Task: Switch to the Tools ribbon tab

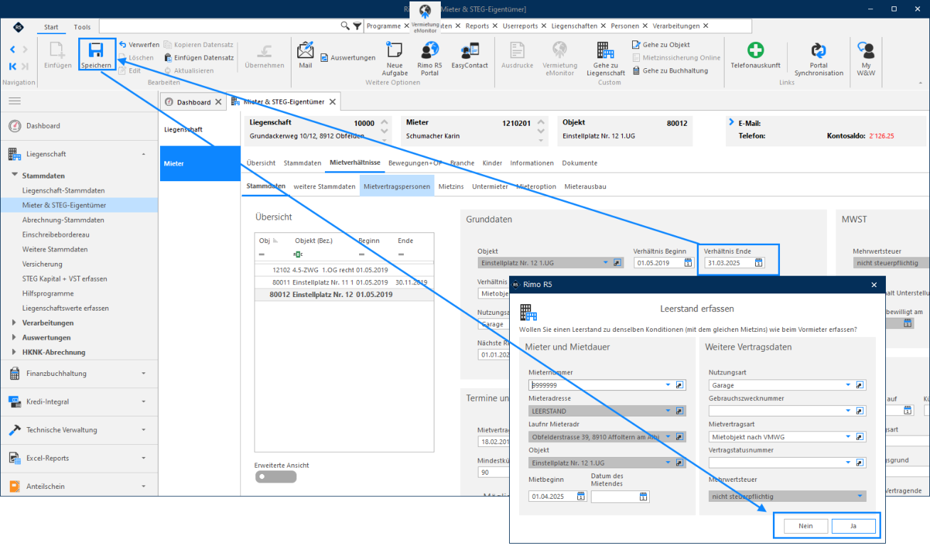Action: pyautogui.click(x=82, y=27)
